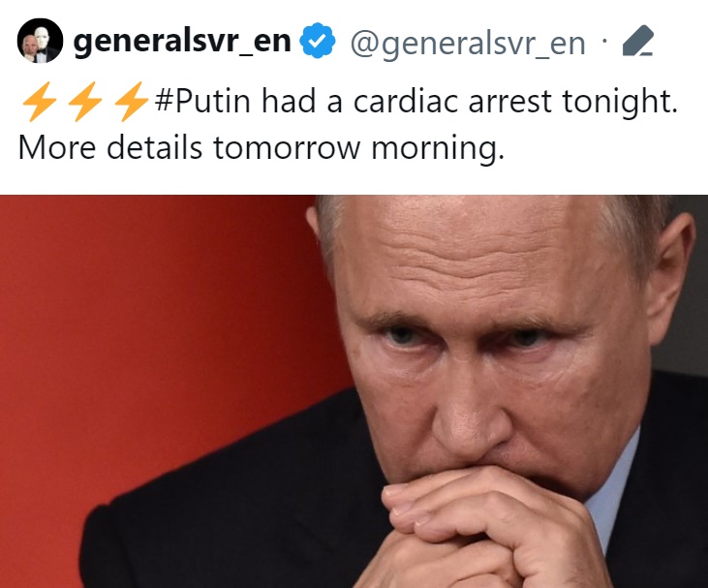The image size is (708, 588).
Task: Open the #Putin hashtag
Action: point(200,102)
